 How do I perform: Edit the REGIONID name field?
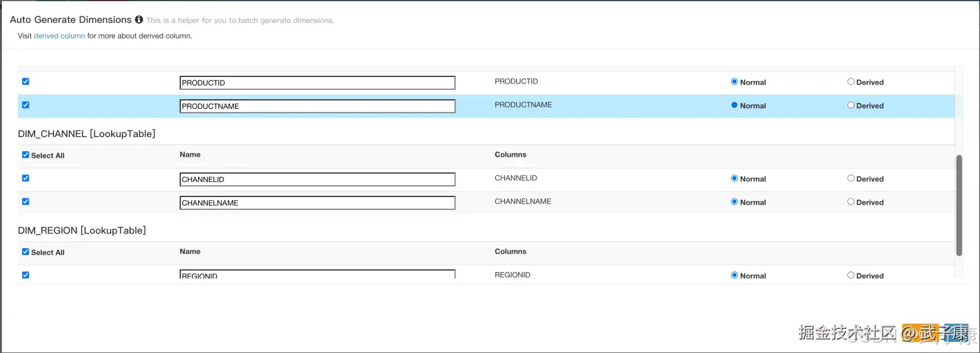coord(318,275)
